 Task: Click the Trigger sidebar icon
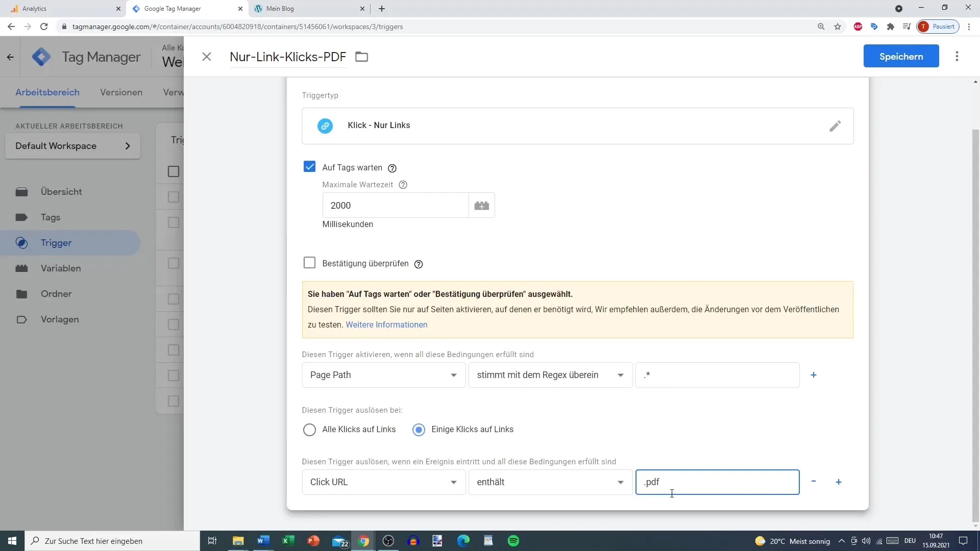pyautogui.click(x=21, y=242)
